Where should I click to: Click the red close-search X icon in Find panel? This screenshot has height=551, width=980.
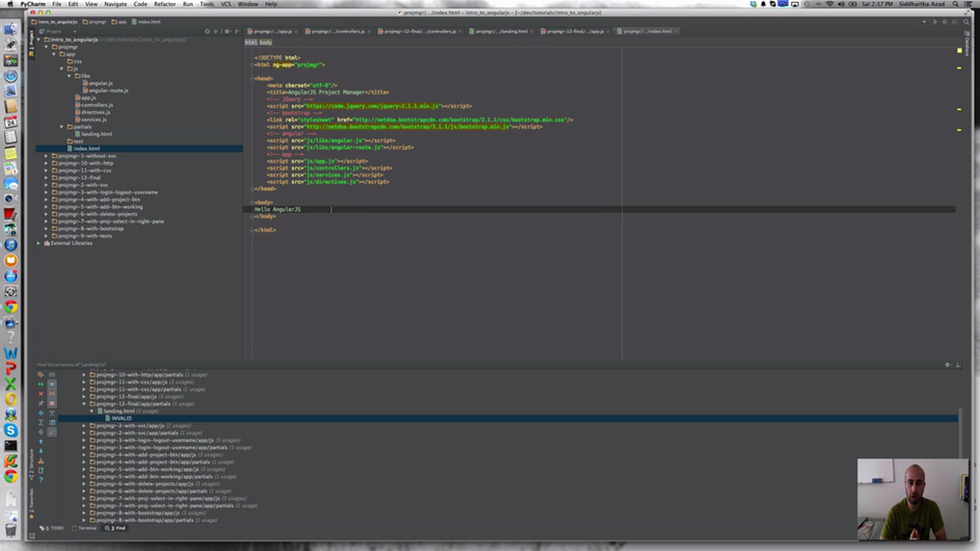pos(41,394)
